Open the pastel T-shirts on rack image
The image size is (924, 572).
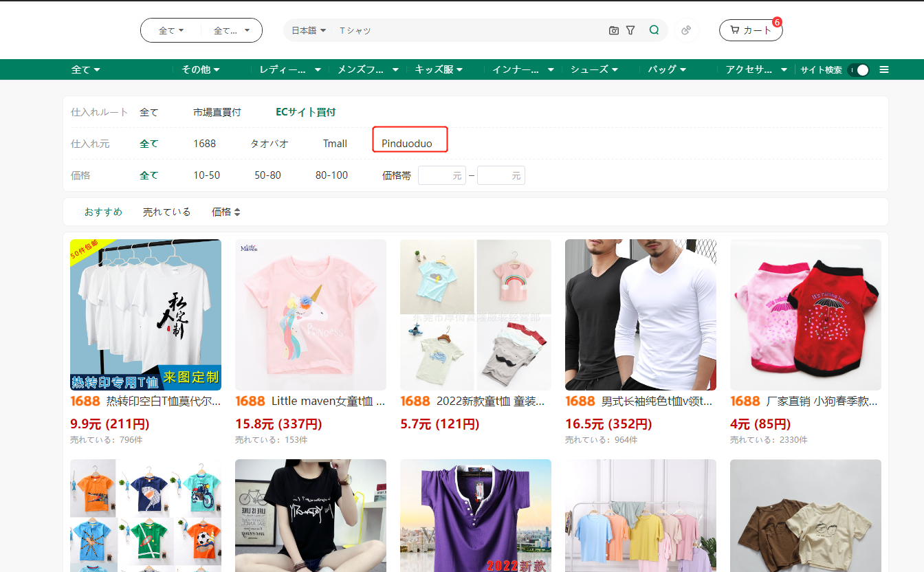[x=641, y=516]
